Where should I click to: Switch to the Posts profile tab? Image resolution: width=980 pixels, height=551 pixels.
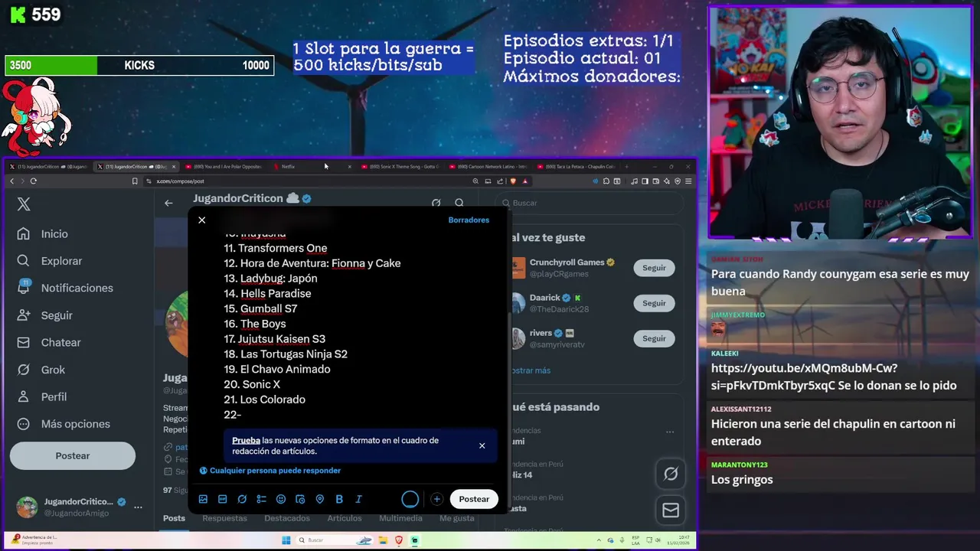tap(174, 518)
